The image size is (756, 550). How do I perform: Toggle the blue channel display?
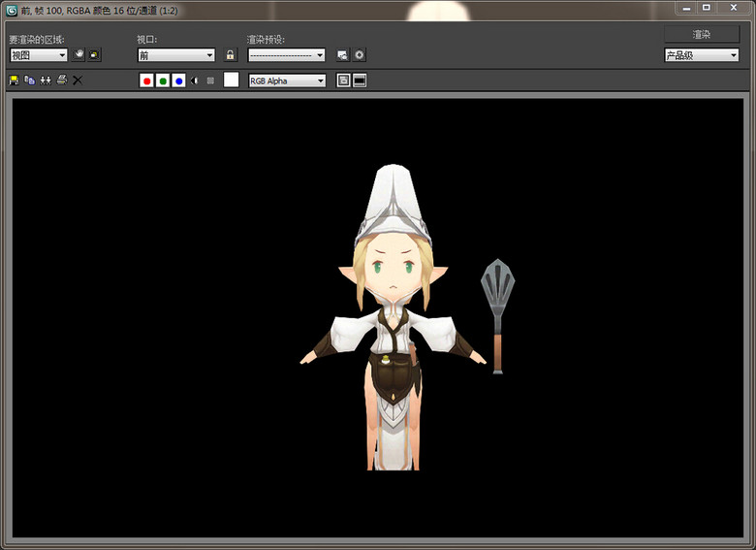[179, 81]
